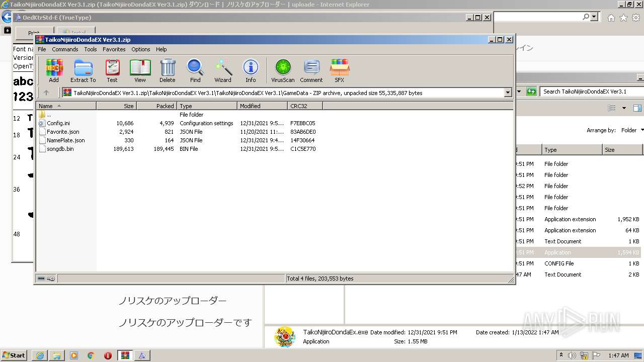Image resolution: width=644 pixels, height=362 pixels.
Task: Click the TaikoNijiiroDondaEx.exe details pane icon
Action: pos(285,336)
